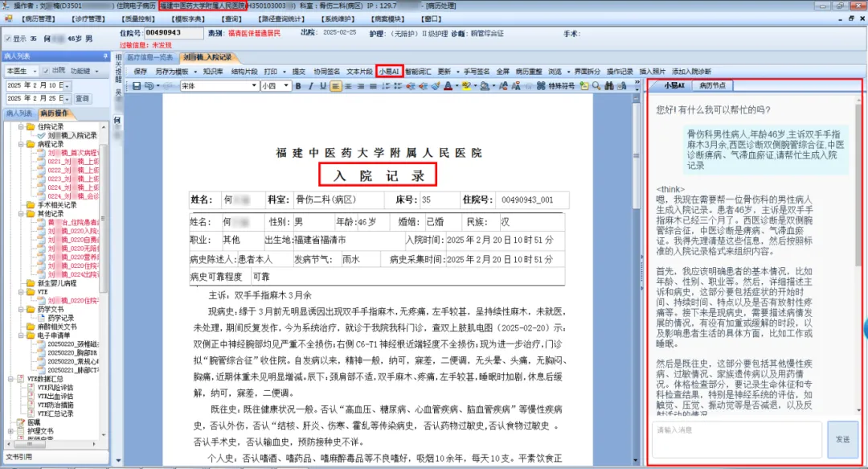Click the font color A icon
Viewport: 868px width, 469px height.
(447, 86)
